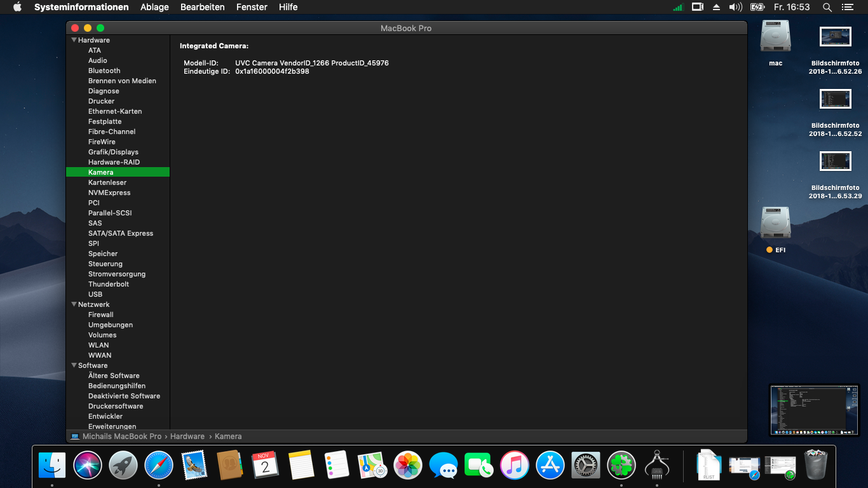Screen dimensions: 868x488
Task: Open Safari compass icon in Dock
Action: tap(159, 465)
